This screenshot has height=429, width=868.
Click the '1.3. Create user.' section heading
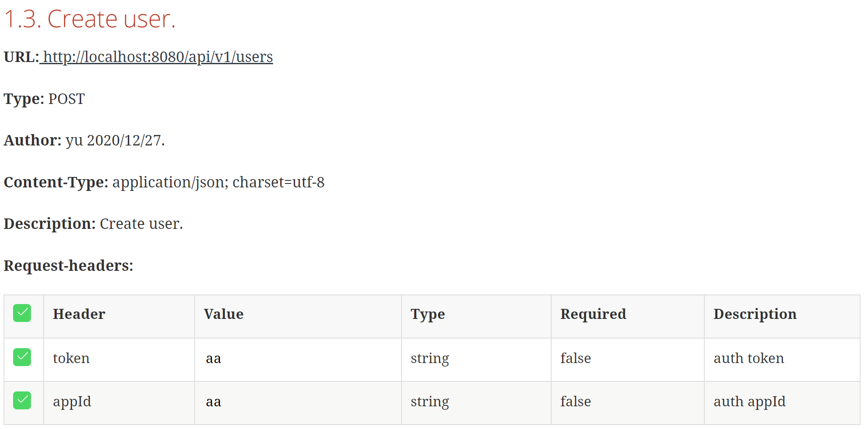tap(89, 19)
